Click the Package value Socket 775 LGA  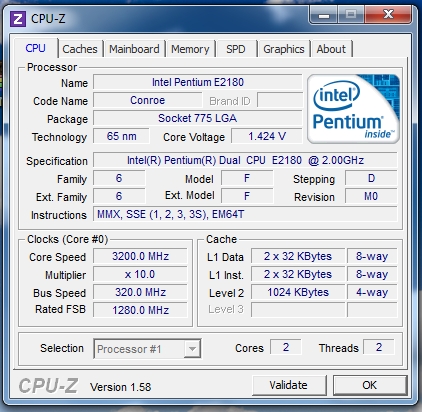pos(198,118)
